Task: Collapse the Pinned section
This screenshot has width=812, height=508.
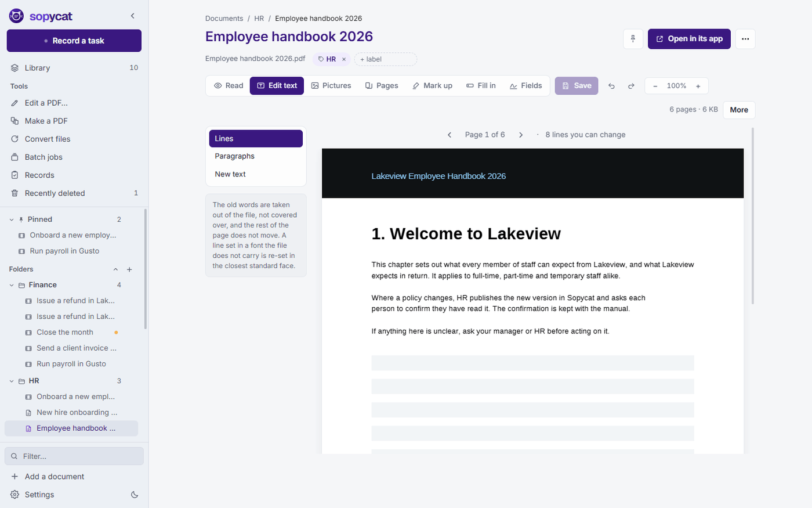Action: (12, 219)
